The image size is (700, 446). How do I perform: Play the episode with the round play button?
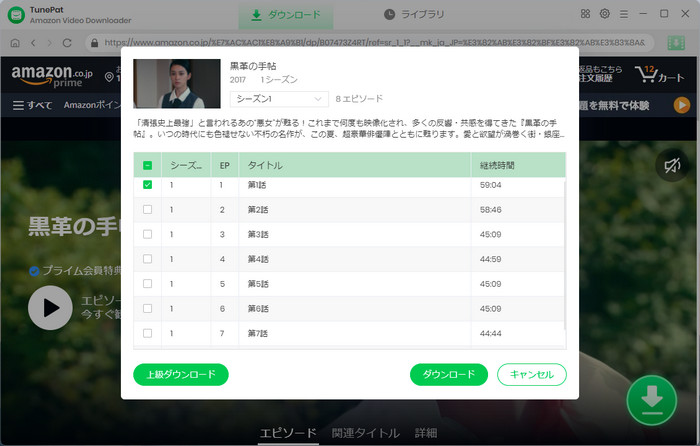click(50, 308)
